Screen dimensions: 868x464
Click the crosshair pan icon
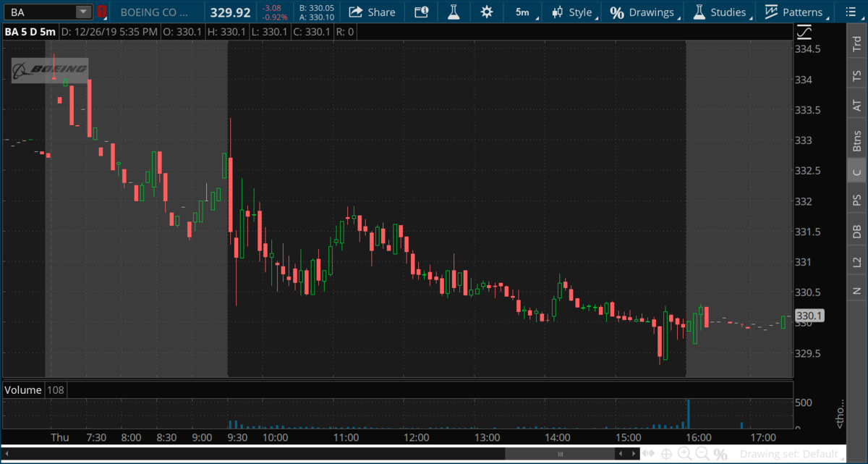[x=666, y=454]
